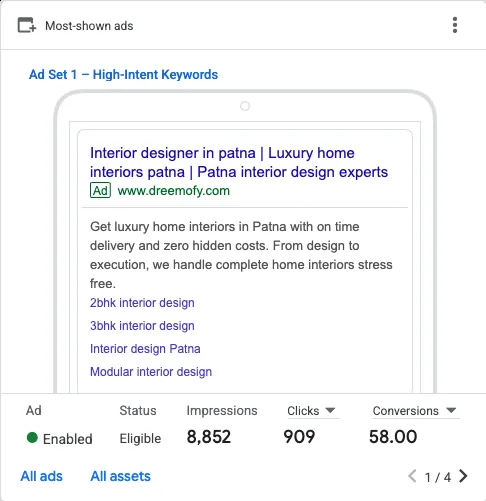The width and height of the screenshot is (486, 501).
Task: Click the green Ad badge
Action: [x=100, y=190]
